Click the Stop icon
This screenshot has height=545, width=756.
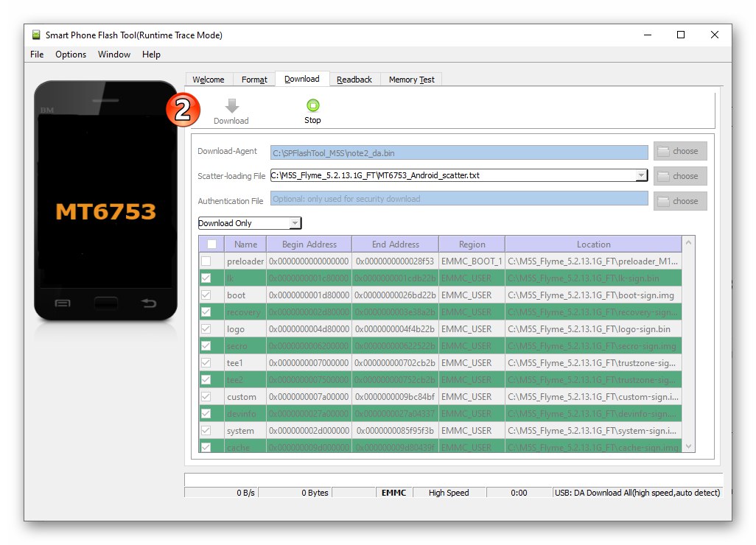[x=312, y=104]
